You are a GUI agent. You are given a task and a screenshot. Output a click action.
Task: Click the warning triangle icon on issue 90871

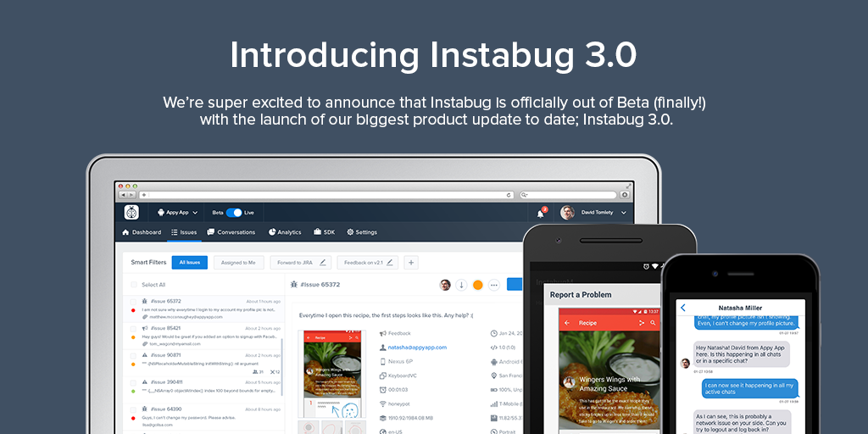144,355
